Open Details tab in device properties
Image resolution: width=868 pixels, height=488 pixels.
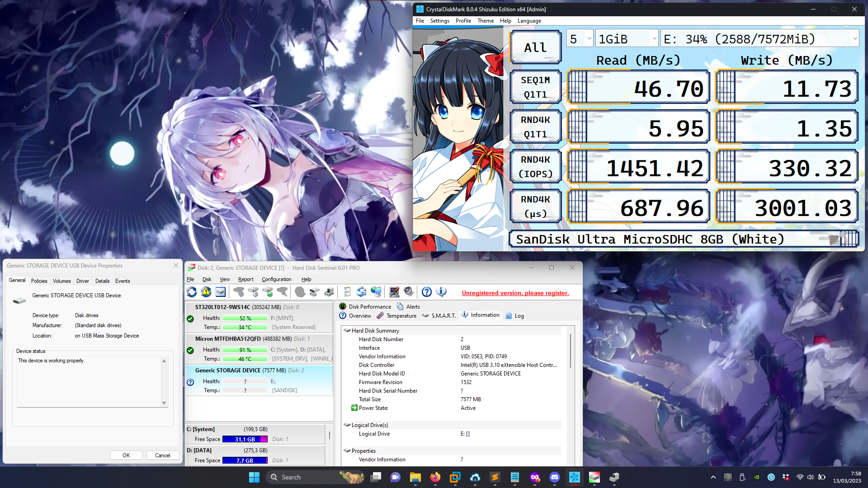click(x=102, y=281)
